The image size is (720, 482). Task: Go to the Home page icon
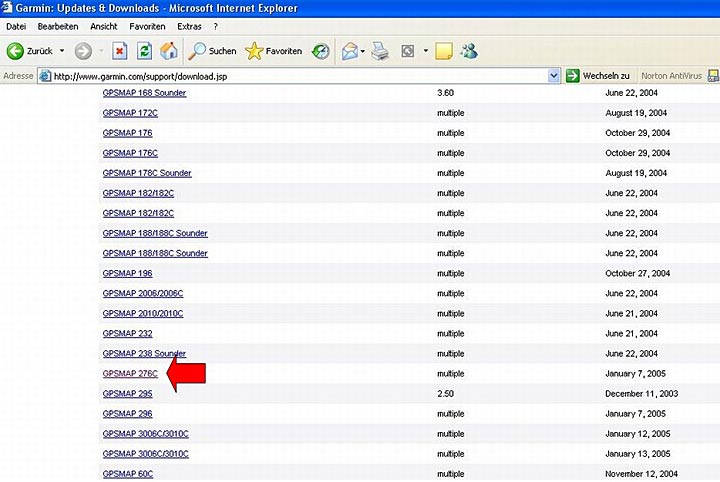pyautogui.click(x=169, y=51)
